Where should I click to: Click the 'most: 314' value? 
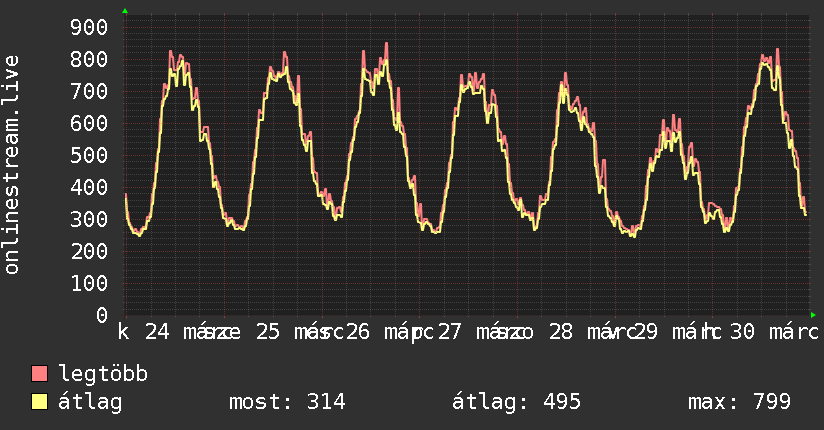(287, 402)
